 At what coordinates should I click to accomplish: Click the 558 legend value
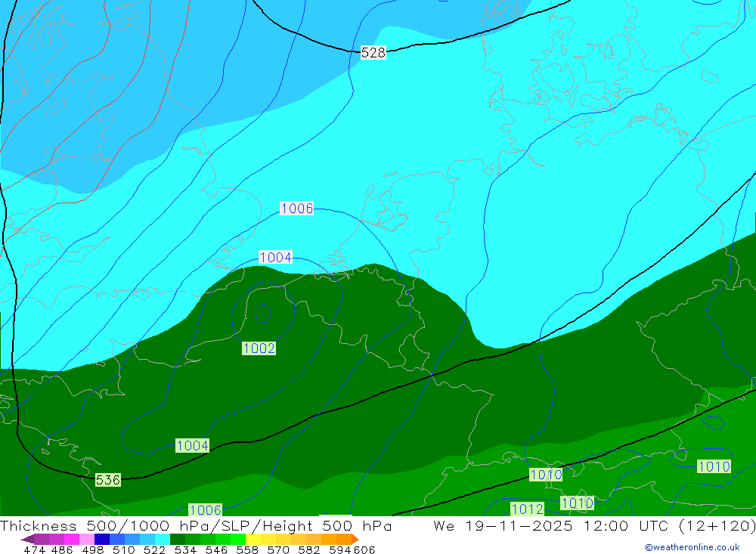click(247, 550)
